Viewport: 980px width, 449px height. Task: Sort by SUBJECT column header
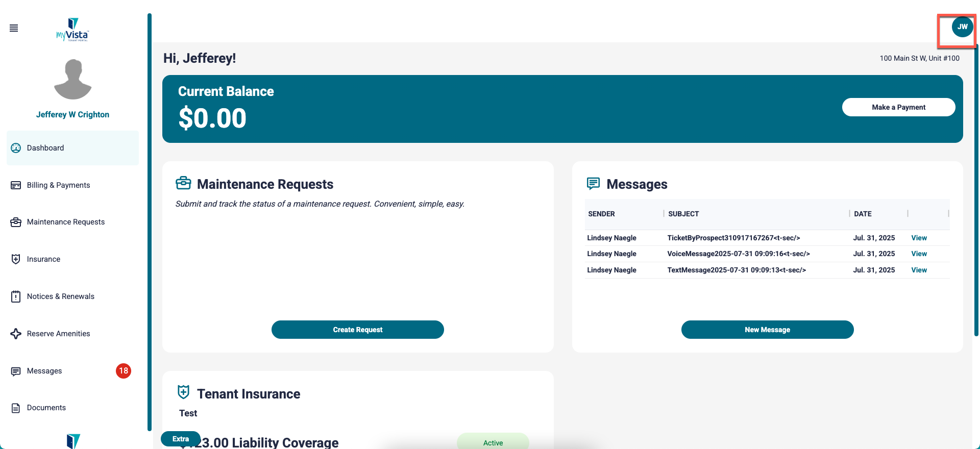683,214
